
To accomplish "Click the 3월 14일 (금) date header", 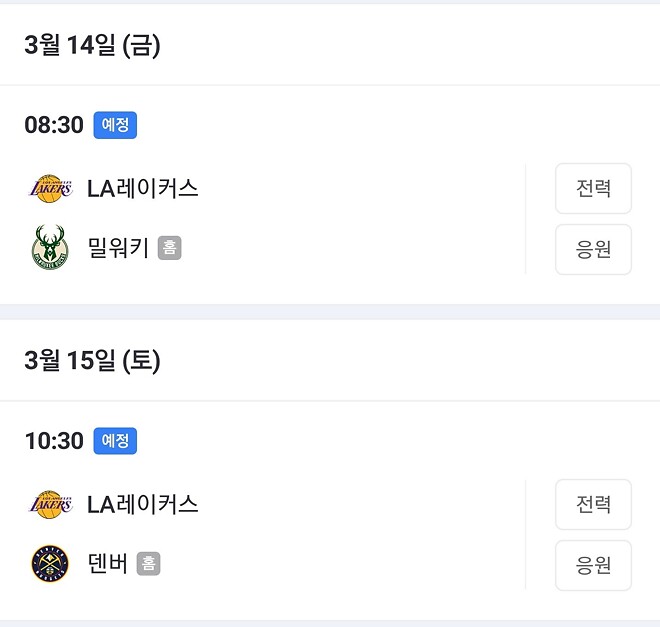I will (92, 45).
